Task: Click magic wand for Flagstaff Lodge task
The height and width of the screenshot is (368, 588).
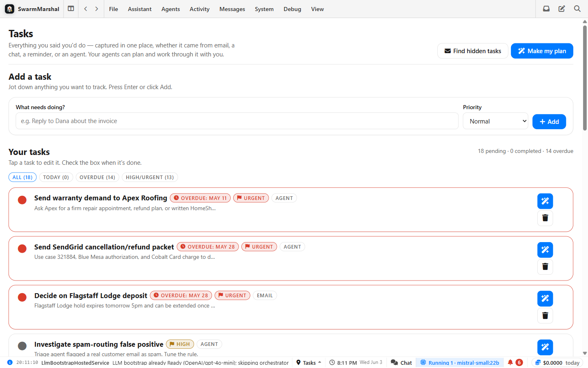Action: coord(545,298)
